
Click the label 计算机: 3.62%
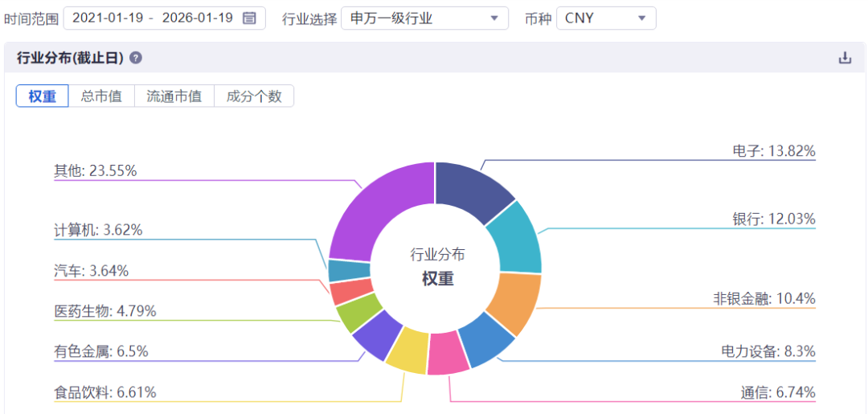tap(99, 230)
